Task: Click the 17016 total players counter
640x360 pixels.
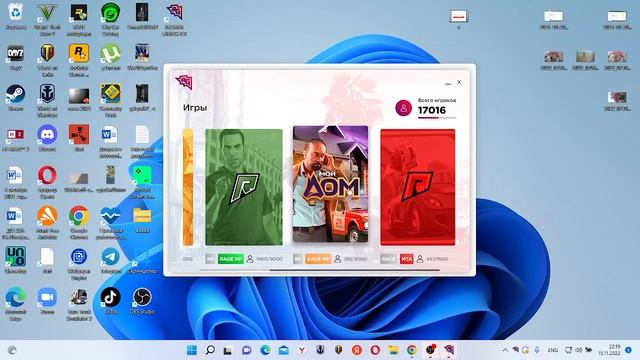Action: (x=432, y=110)
